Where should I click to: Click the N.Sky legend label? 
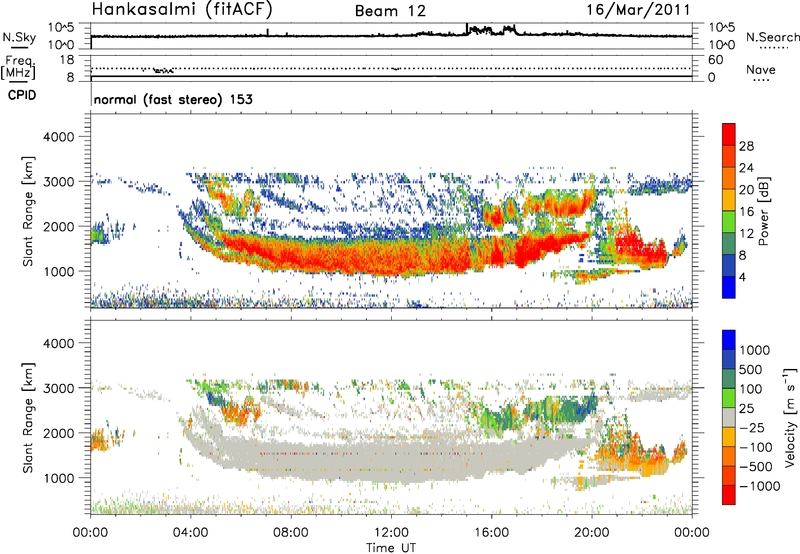[x=17, y=37]
